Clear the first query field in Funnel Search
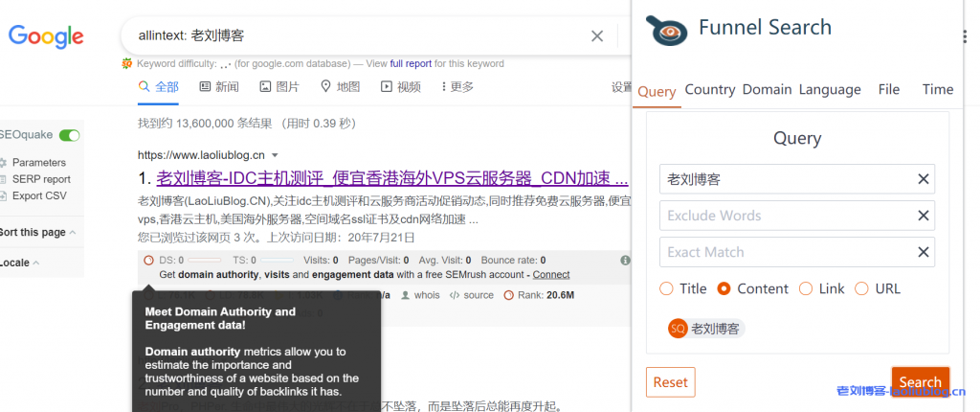 pyautogui.click(x=923, y=179)
